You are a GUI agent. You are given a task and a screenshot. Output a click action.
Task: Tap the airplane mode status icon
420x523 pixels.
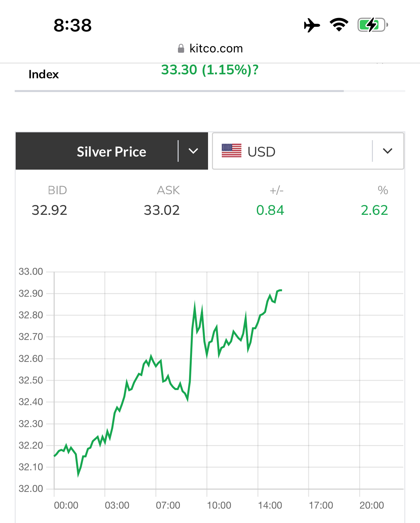[x=312, y=25]
